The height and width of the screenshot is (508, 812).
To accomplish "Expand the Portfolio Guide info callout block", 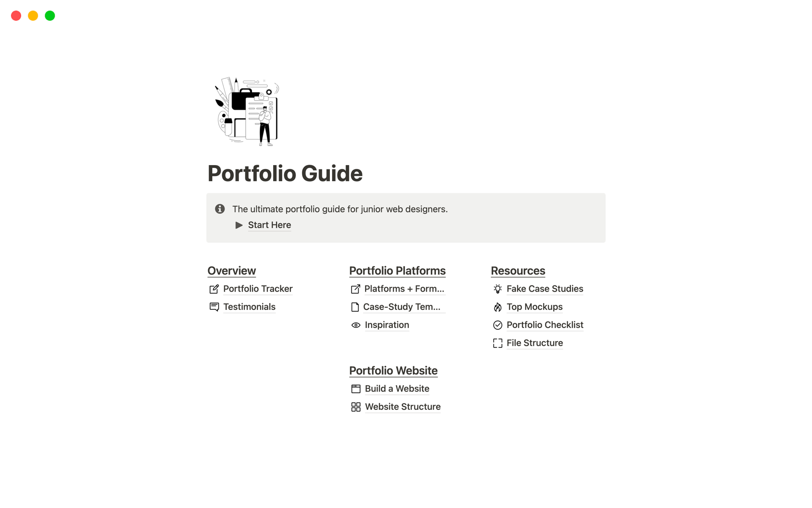I will tap(240, 225).
